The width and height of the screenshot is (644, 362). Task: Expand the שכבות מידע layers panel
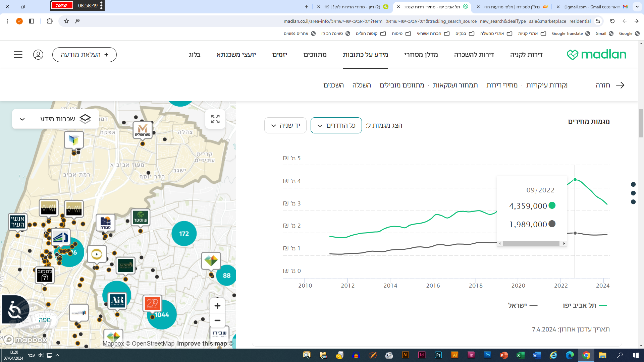pos(56,119)
